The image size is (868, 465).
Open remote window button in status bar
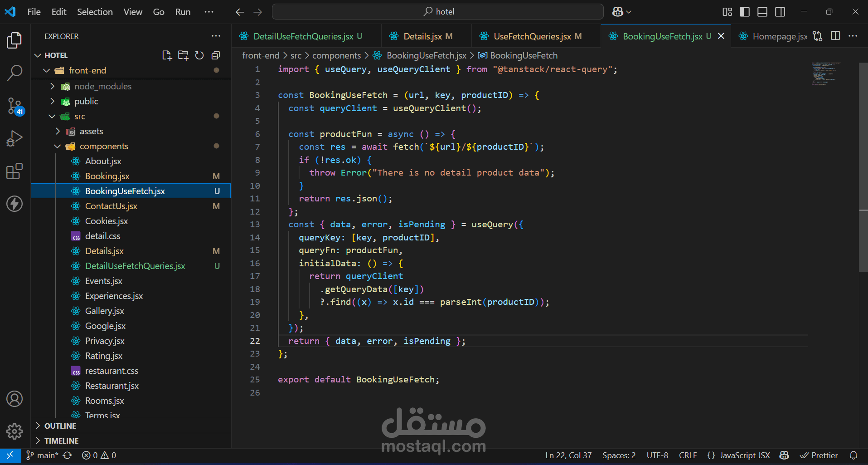tap(10, 455)
